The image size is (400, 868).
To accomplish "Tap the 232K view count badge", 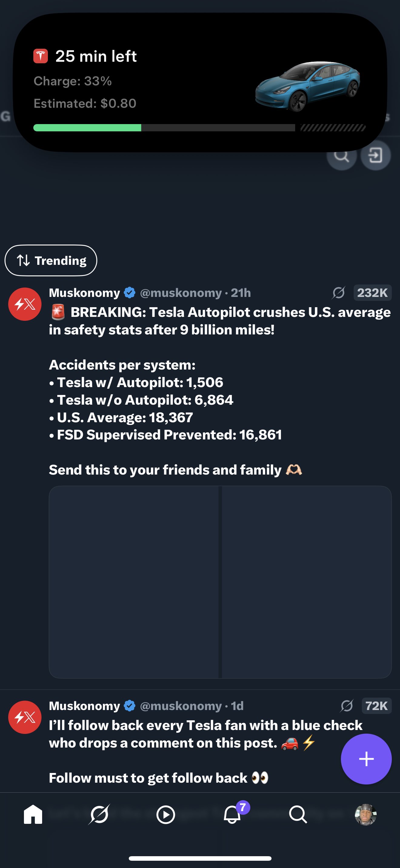I will click(x=372, y=292).
